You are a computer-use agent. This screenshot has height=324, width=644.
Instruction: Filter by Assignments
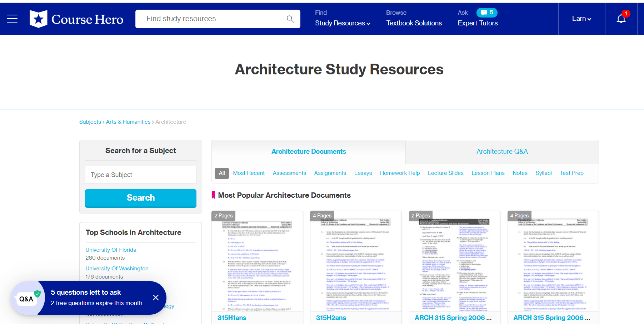pos(330,173)
